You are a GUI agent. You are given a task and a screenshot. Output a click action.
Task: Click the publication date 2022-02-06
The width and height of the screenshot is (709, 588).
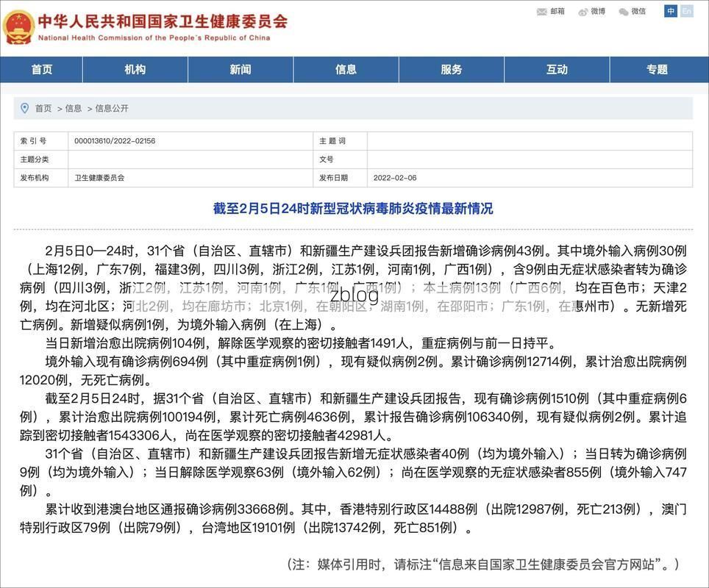tap(395, 178)
